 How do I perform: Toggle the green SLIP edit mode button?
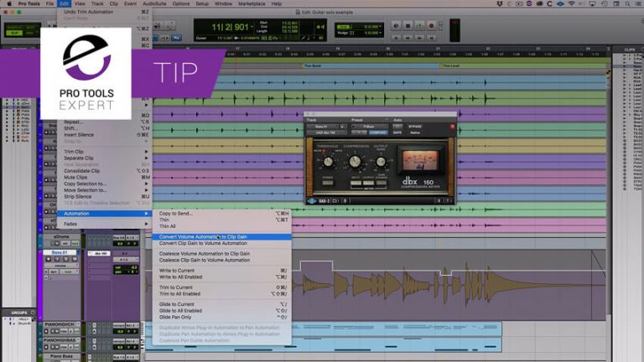point(14,33)
